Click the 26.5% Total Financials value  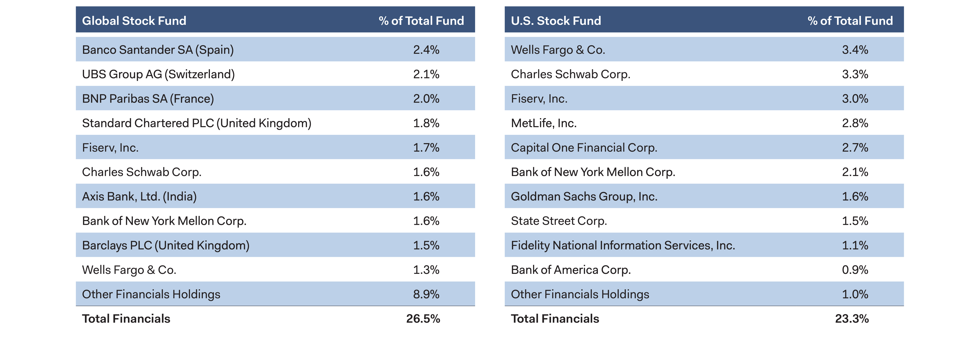pos(423,319)
